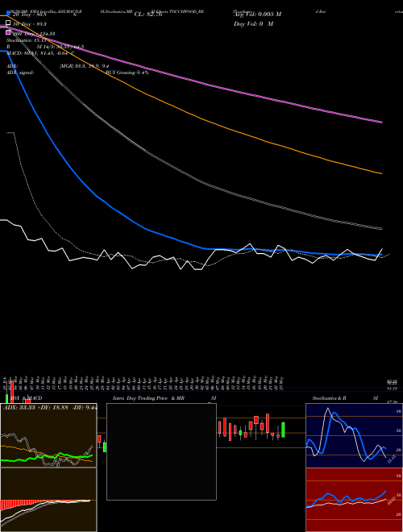Image resolution: width=403 pixels, height=532 pixels.
Task: Open the empty intraday trading price panel
Action: pyautogui.click(x=161, y=451)
